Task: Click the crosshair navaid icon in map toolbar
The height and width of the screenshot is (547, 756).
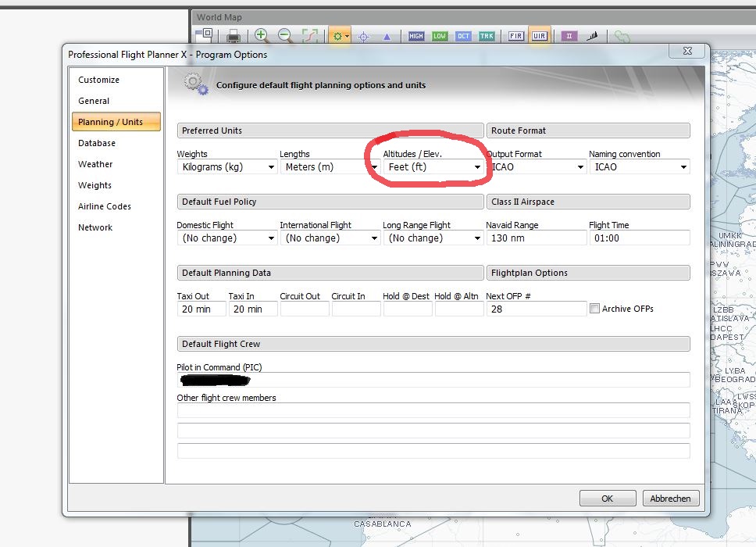Action: tap(363, 36)
